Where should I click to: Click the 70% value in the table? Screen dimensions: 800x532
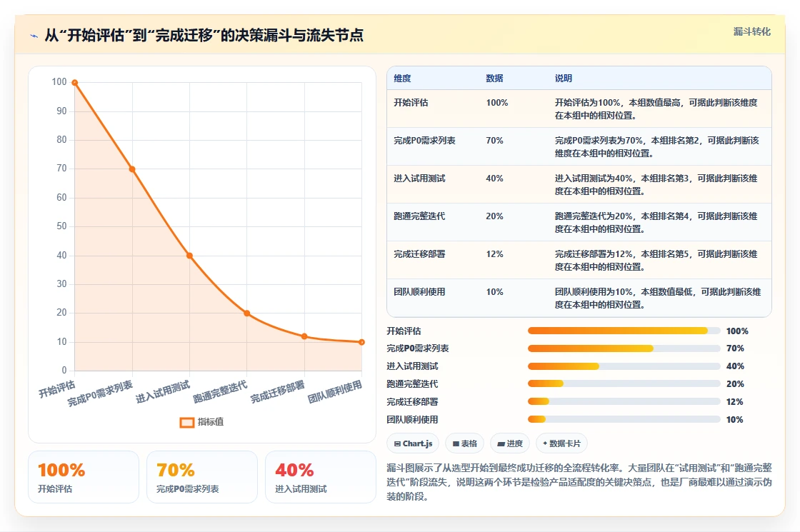(x=494, y=140)
